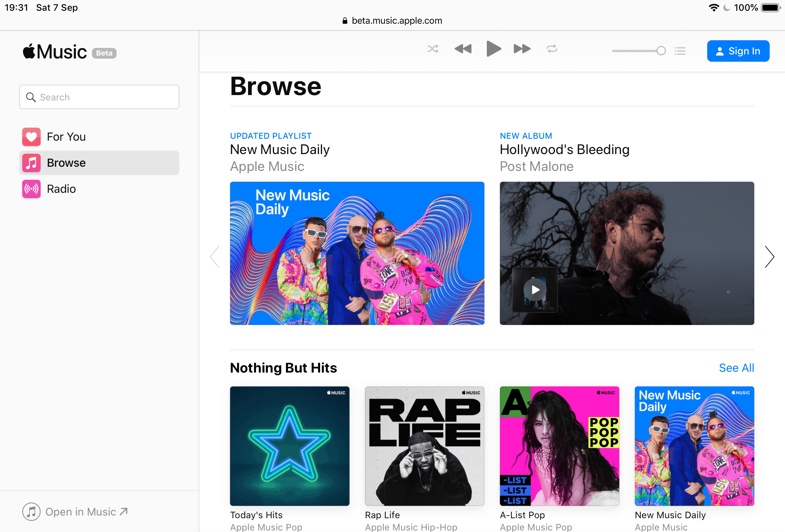Click the Rap Life title text
785x532 pixels.
pos(383,515)
